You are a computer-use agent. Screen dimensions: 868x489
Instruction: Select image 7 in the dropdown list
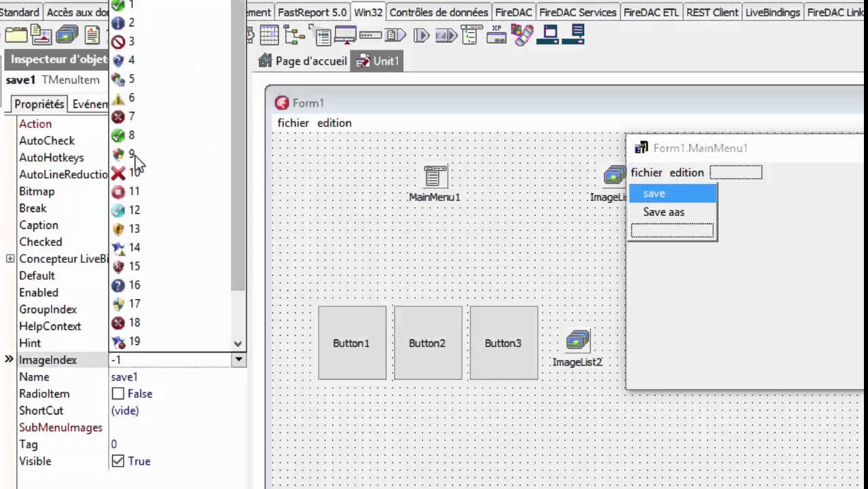pos(170,116)
